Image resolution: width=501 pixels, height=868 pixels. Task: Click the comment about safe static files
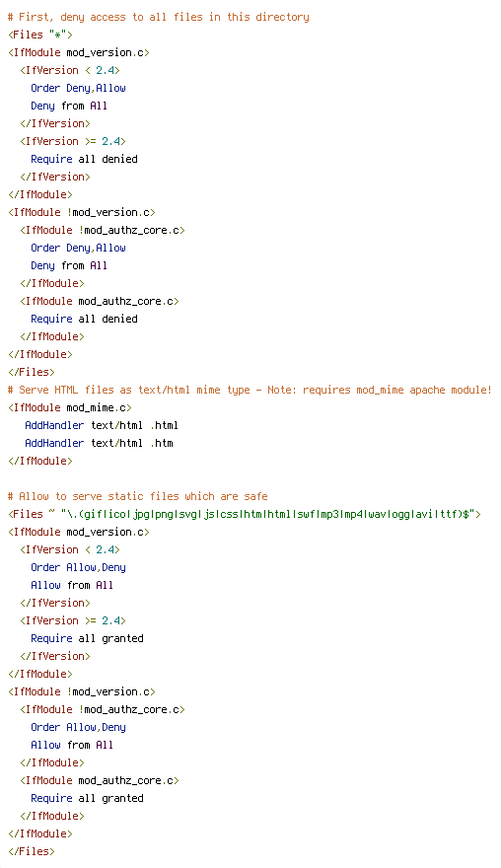click(x=138, y=496)
